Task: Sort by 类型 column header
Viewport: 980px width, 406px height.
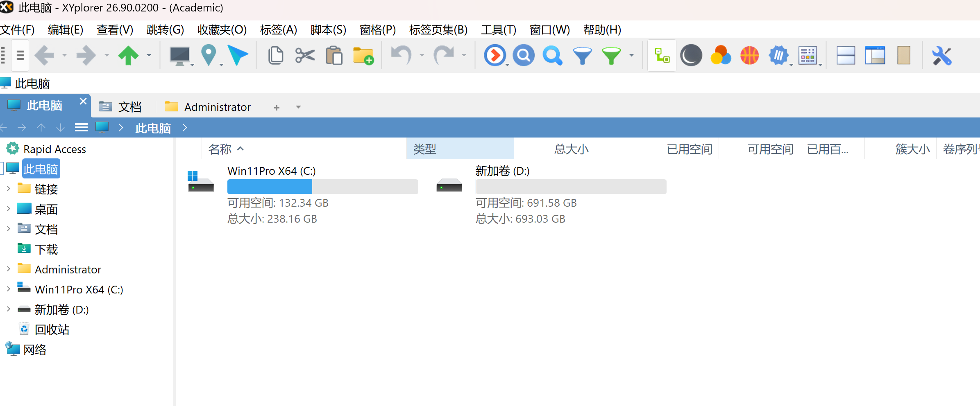Action: pyautogui.click(x=460, y=149)
